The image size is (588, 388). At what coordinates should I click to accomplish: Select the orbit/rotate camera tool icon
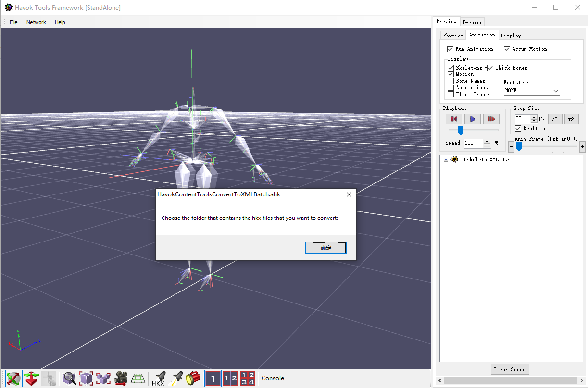tap(14, 378)
